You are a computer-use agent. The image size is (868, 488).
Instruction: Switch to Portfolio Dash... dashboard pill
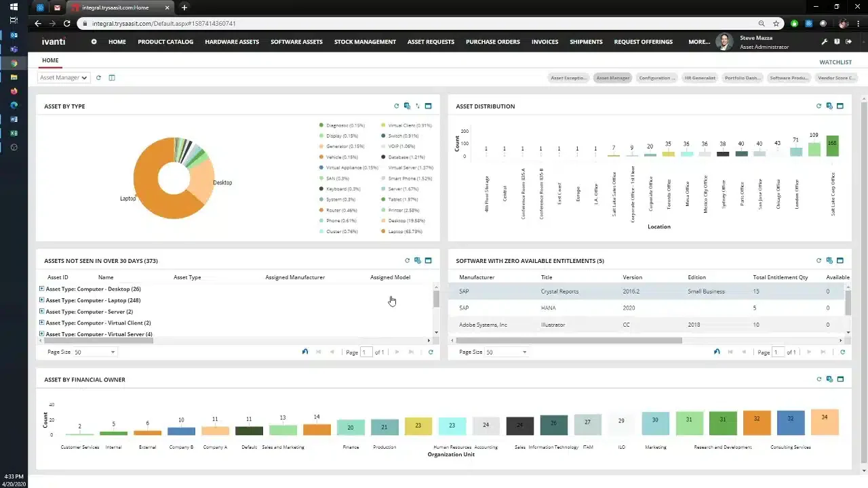point(743,78)
